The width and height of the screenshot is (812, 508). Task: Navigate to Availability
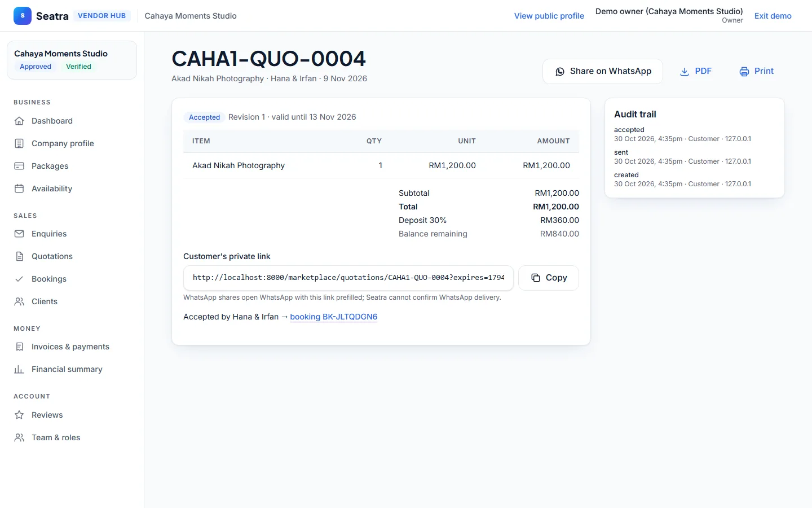coord(72,189)
